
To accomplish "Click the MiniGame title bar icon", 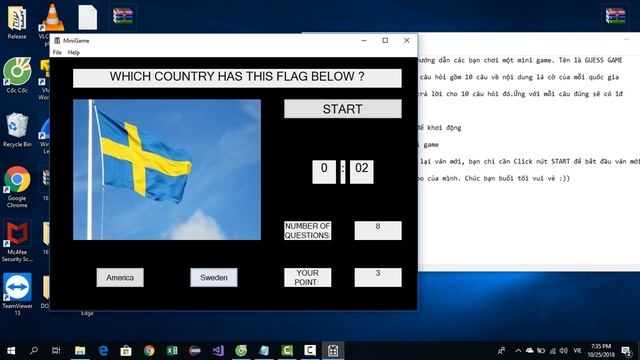I will click(x=57, y=40).
